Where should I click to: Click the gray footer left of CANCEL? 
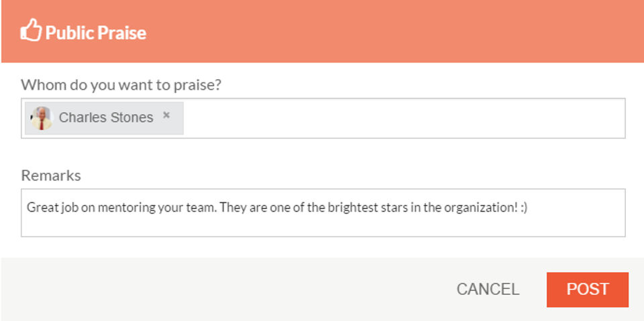(x=221, y=290)
